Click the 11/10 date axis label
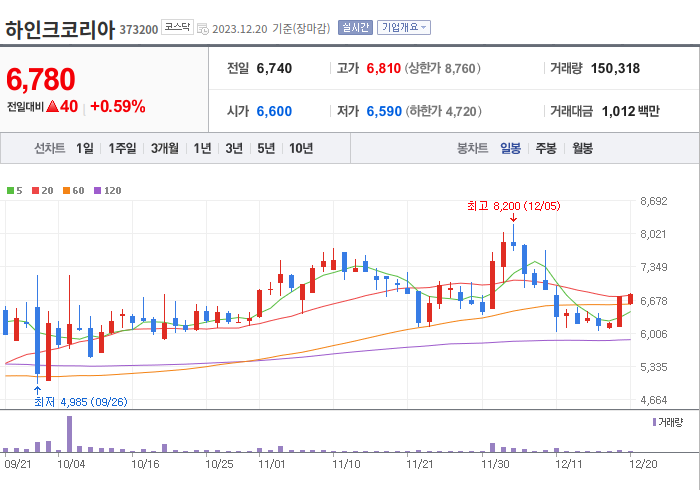This screenshot has height=490, width=700. [x=346, y=464]
